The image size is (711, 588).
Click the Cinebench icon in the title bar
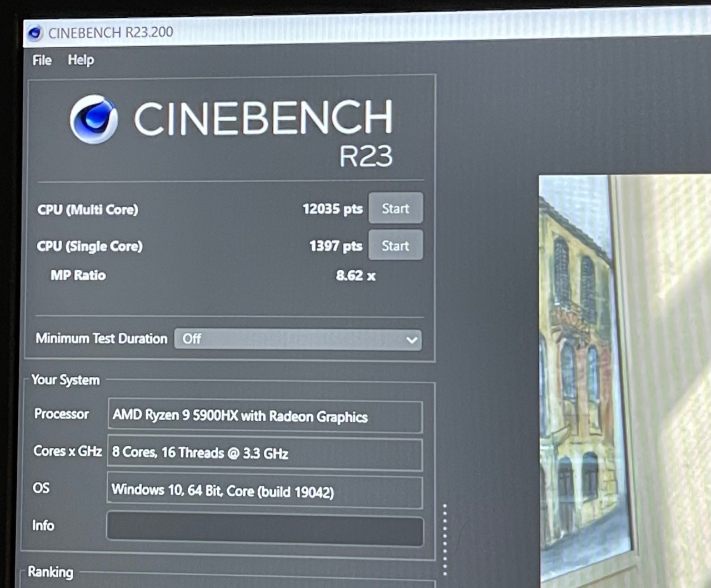pyautogui.click(x=34, y=33)
